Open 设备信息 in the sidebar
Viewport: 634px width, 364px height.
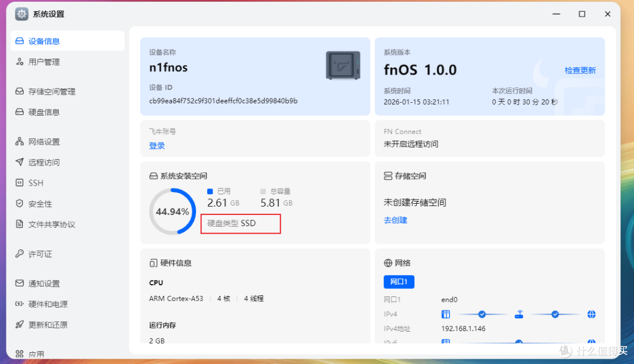coord(67,41)
